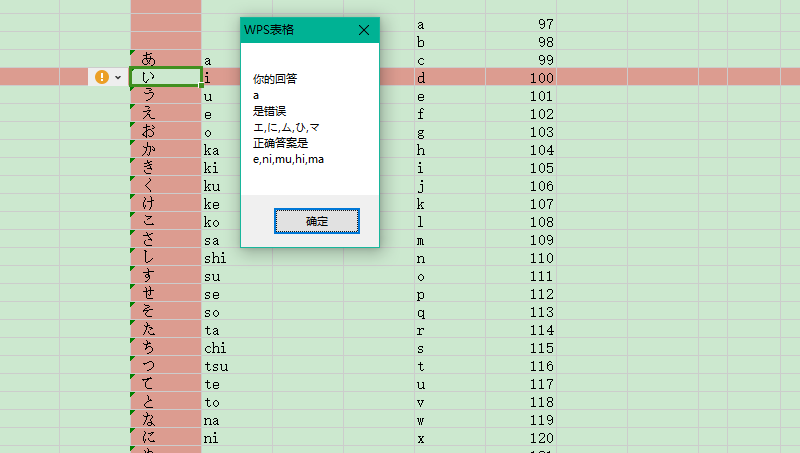
Task: Click the romaji cell 'chi'
Action: (x=237, y=347)
